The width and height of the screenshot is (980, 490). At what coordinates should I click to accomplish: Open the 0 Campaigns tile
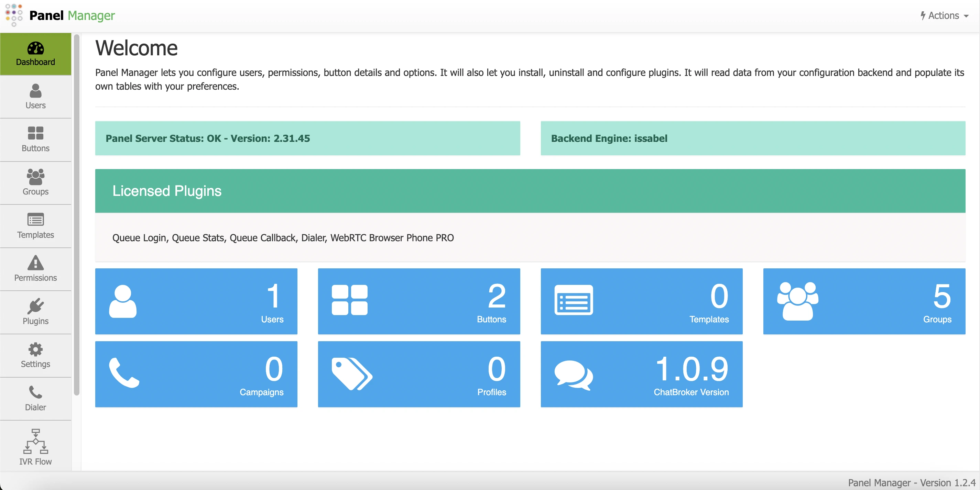pyautogui.click(x=196, y=374)
